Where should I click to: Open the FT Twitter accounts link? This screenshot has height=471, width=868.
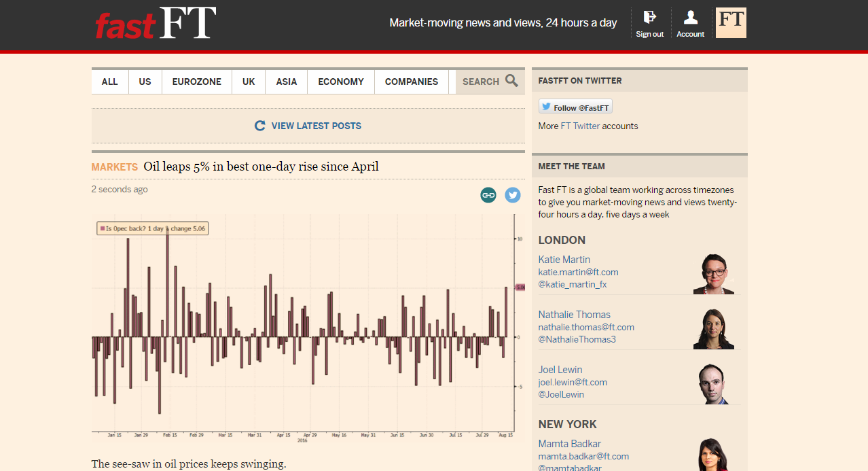point(579,126)
